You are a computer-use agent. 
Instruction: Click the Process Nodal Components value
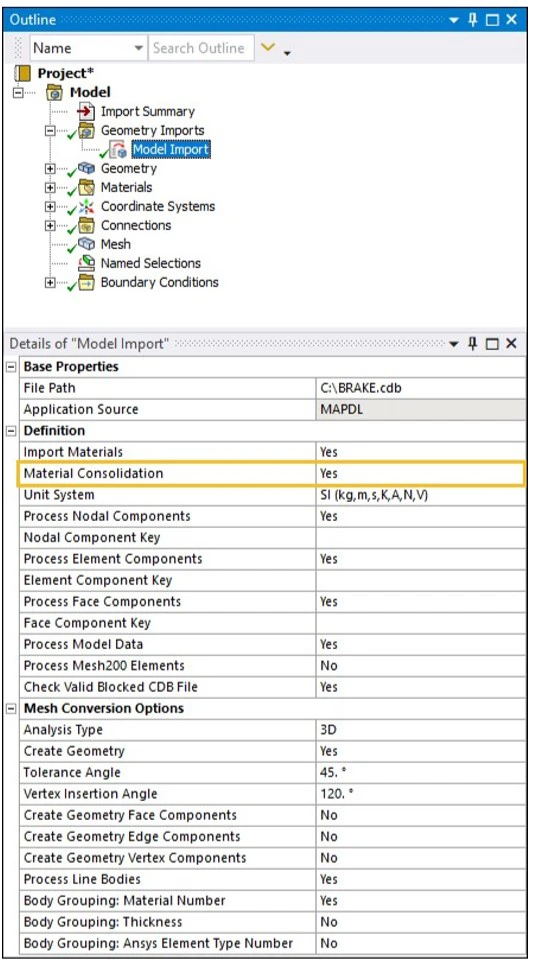[x=420, y=516]
